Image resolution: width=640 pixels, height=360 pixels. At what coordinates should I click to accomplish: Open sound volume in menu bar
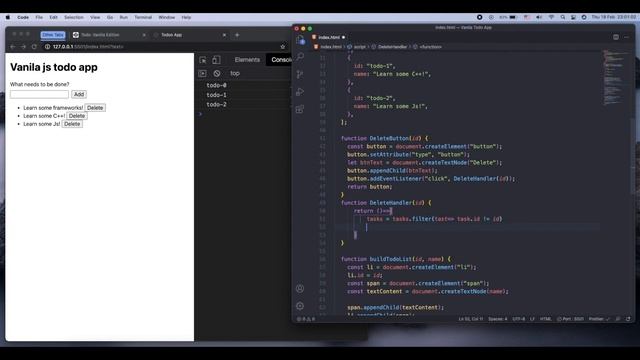(539, 18)
